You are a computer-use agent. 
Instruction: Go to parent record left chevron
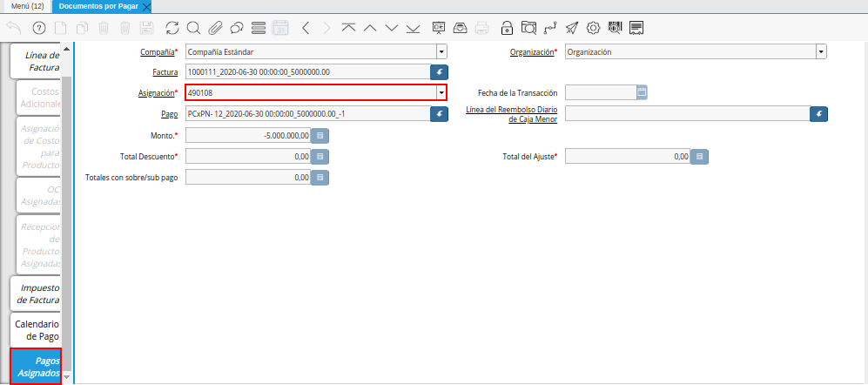click(306, 28)
